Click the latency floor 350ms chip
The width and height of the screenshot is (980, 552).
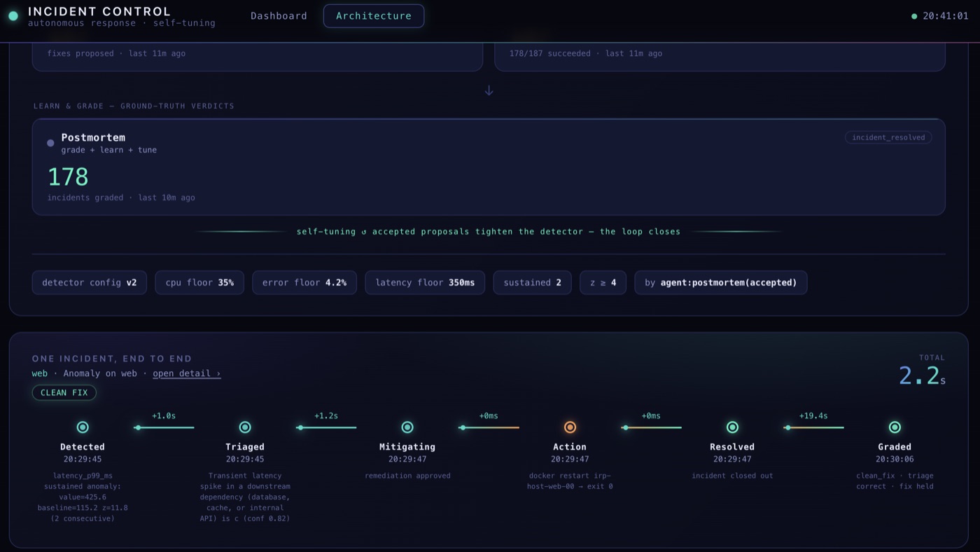click(x=425, y=283)
